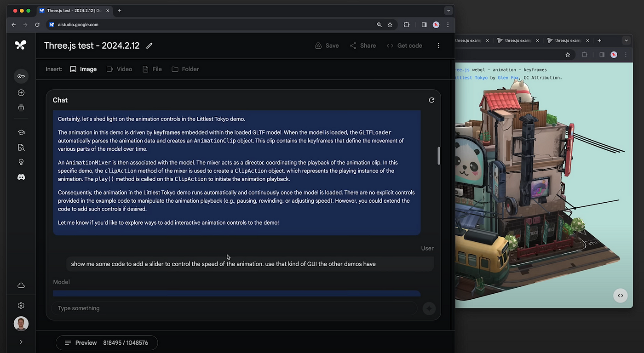This screenshot has width=644, height=353.
Task: Click the document search icon in sidebar
Action: (21, 148)
